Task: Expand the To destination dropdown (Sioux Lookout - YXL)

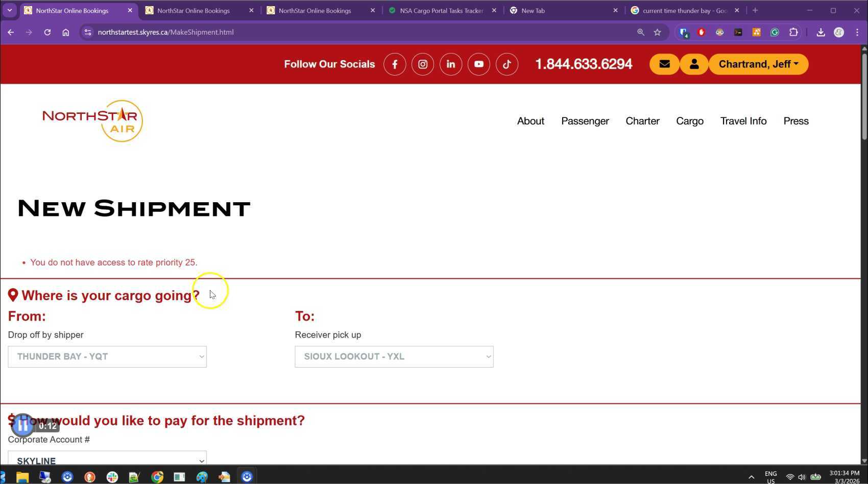Action: point(394,357)
